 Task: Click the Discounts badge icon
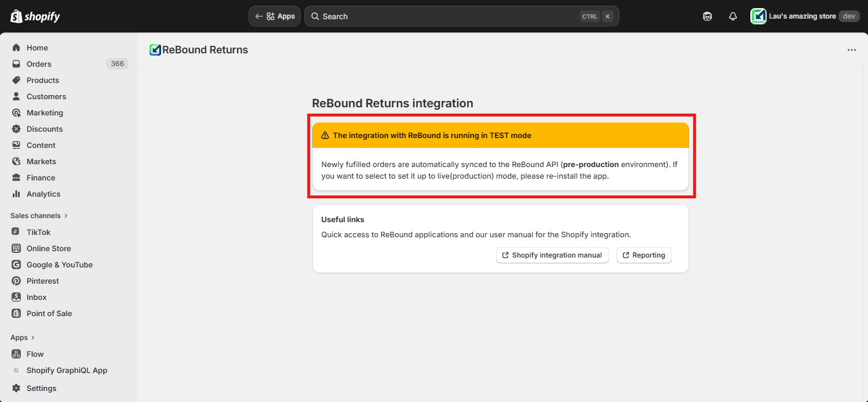tap(16, 129)
